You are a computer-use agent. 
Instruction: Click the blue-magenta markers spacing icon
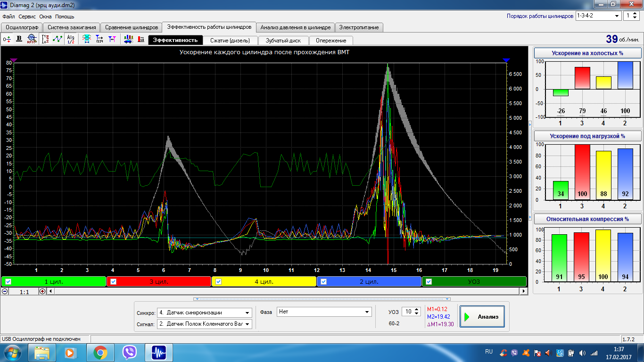[x=112, y=39]
